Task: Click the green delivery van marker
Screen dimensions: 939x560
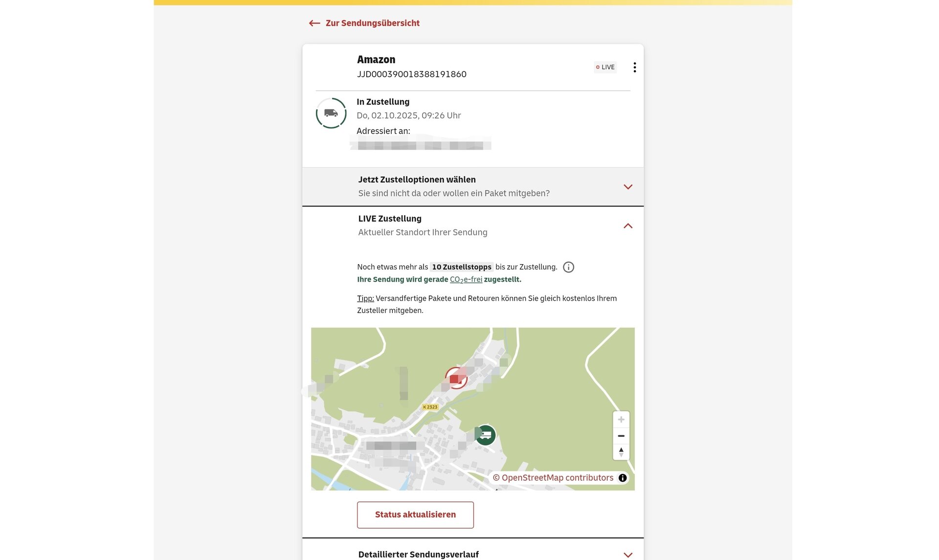Action: point(485,435)
